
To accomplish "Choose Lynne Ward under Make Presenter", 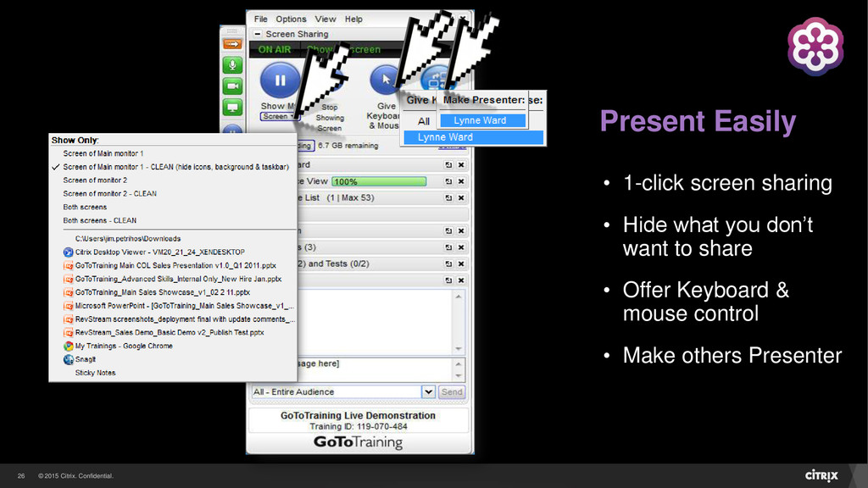I will pos(482,120).
